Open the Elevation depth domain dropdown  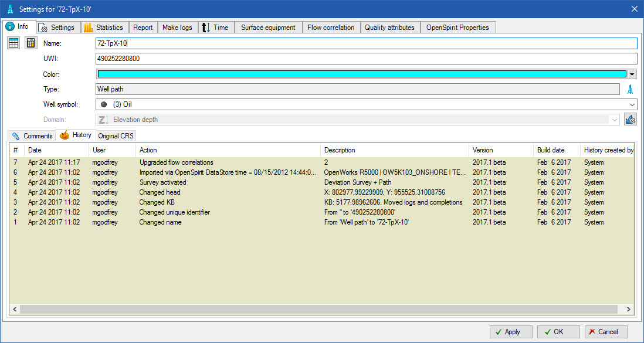(x=614, y=120)
